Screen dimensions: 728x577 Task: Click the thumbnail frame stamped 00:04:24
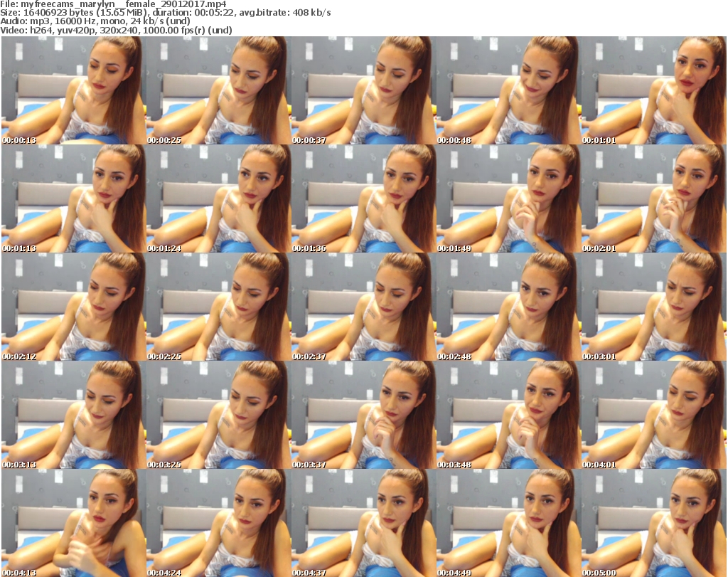[218, 523]
